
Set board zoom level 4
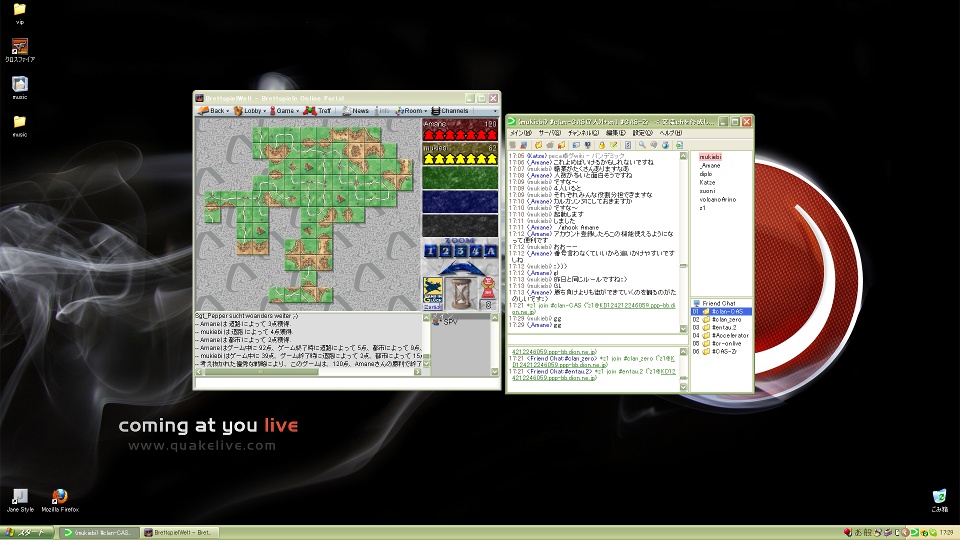point(475,251)
